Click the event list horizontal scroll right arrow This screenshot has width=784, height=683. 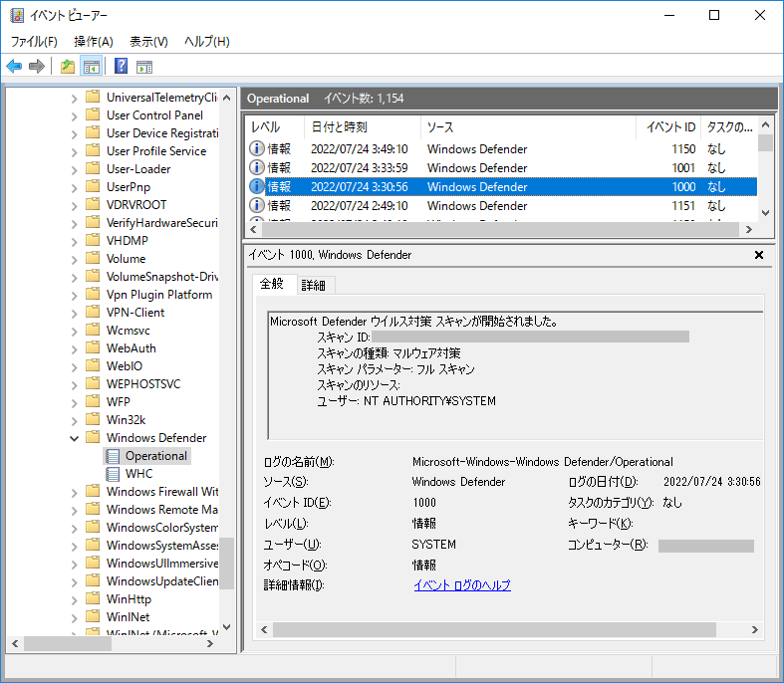coord(748,229)
